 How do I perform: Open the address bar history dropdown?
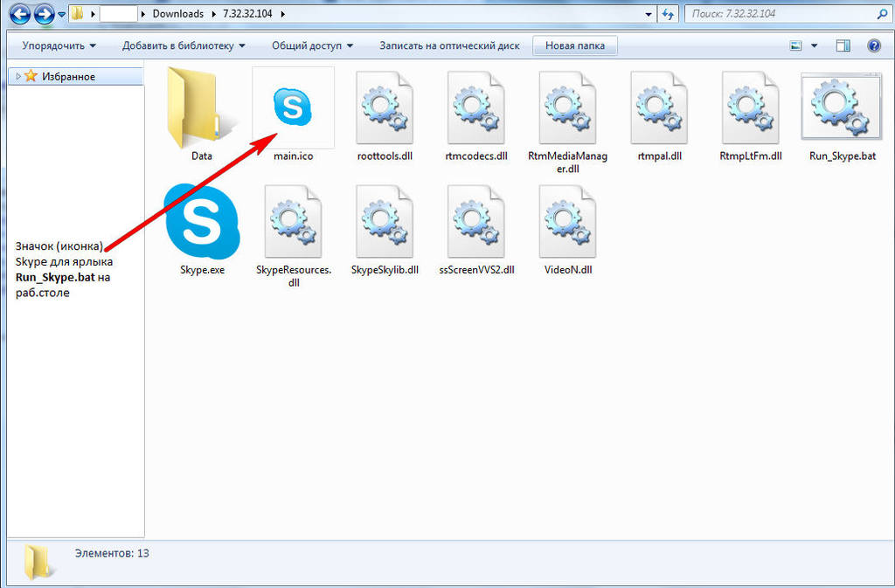click(x=649, y=14)
